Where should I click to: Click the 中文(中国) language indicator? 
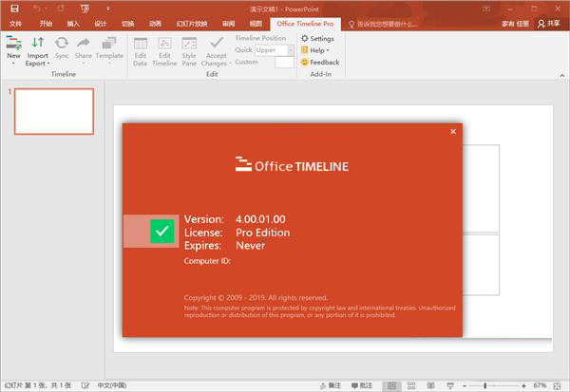tap(112, 385)
